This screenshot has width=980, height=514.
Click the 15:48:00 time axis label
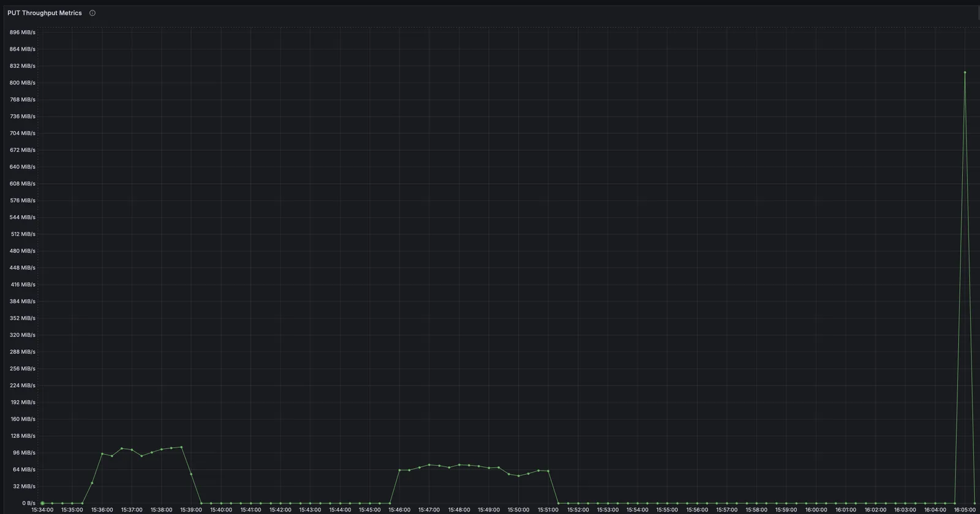point(459,510)
